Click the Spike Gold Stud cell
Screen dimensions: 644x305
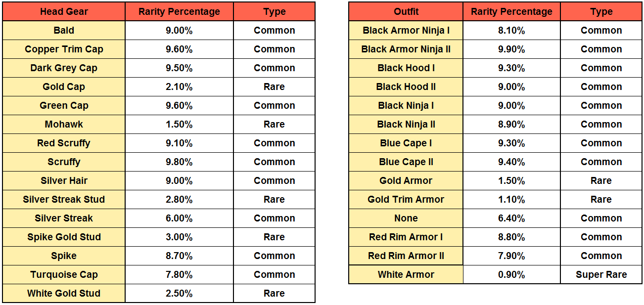64,237
